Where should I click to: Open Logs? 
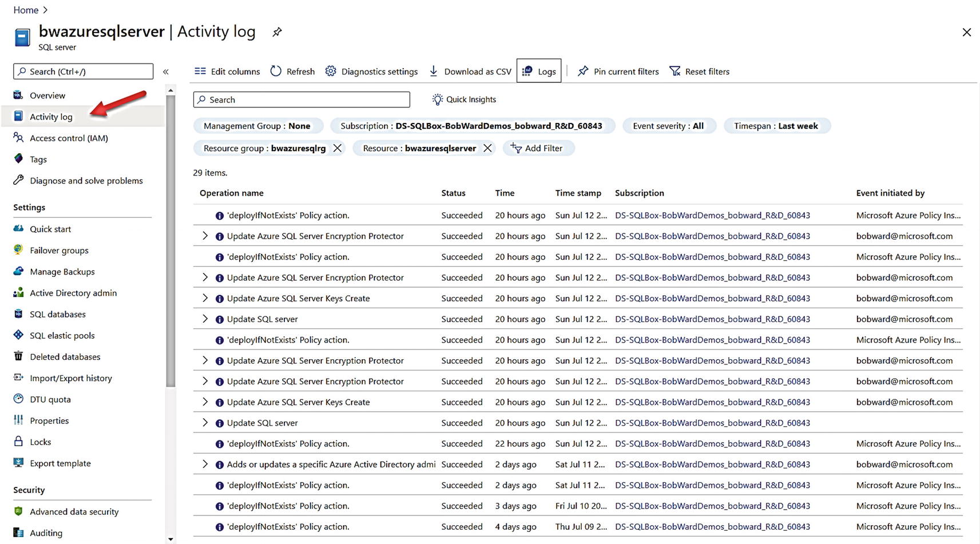[x=539, y=71]
